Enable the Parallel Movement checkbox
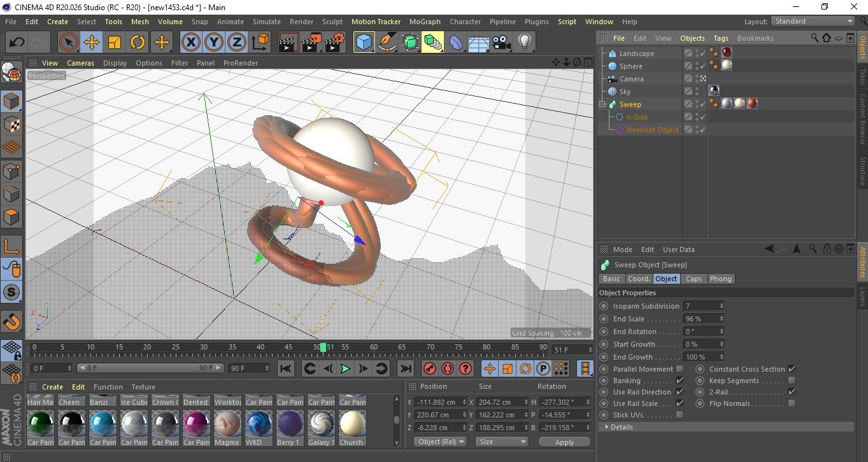Viewport: 868px width, 462px height. click(679, 369)
